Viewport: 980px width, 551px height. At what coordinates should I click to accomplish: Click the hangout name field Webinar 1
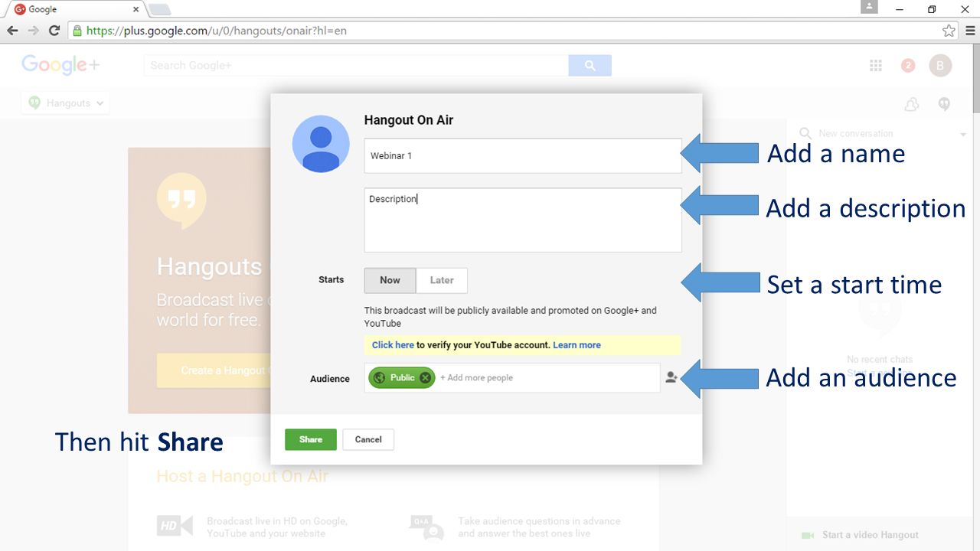point(523,155)
